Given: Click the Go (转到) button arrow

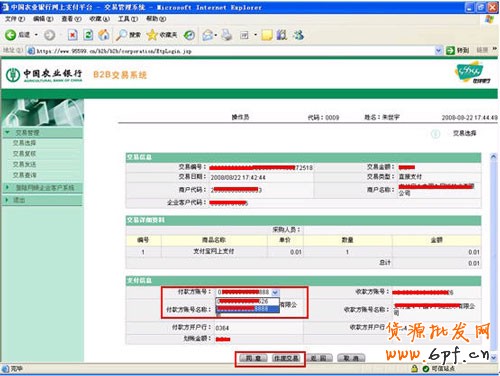Looking at the screenshot, I should pyautogui.click(x=450, y=51).
